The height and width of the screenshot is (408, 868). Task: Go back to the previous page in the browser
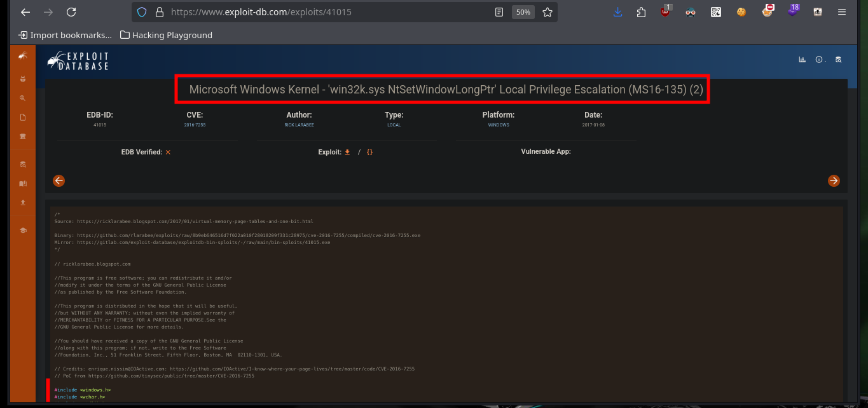(25, 12)
